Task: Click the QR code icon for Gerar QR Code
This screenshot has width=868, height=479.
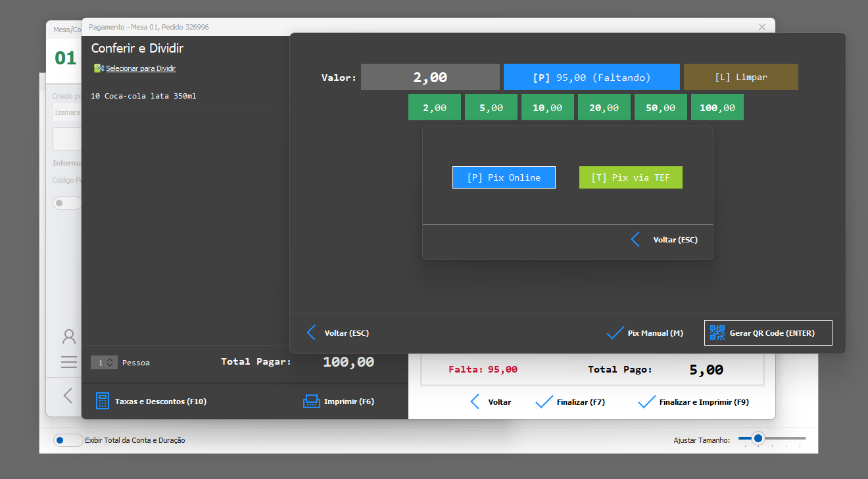Action: pyautogui.click(x=717, y=332)
